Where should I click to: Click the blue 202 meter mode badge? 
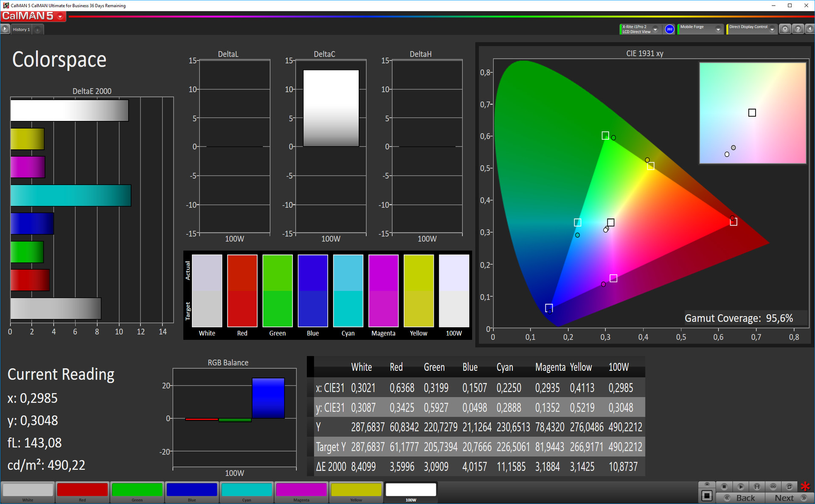[x=669, y=29]
